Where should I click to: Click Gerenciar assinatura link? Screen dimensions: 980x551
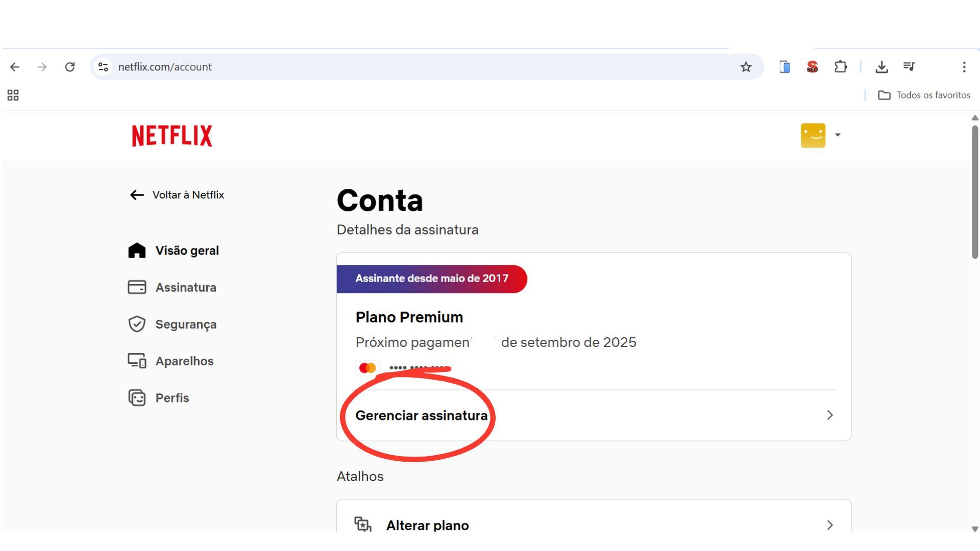pyautogui.click(x=422, y=415)
